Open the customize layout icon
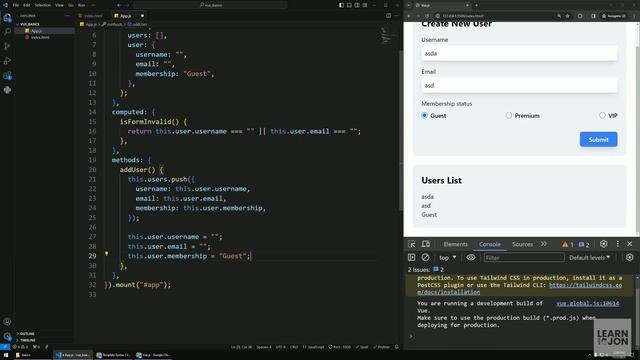Viewport: 640px width, 360px height. pos(365,5)
